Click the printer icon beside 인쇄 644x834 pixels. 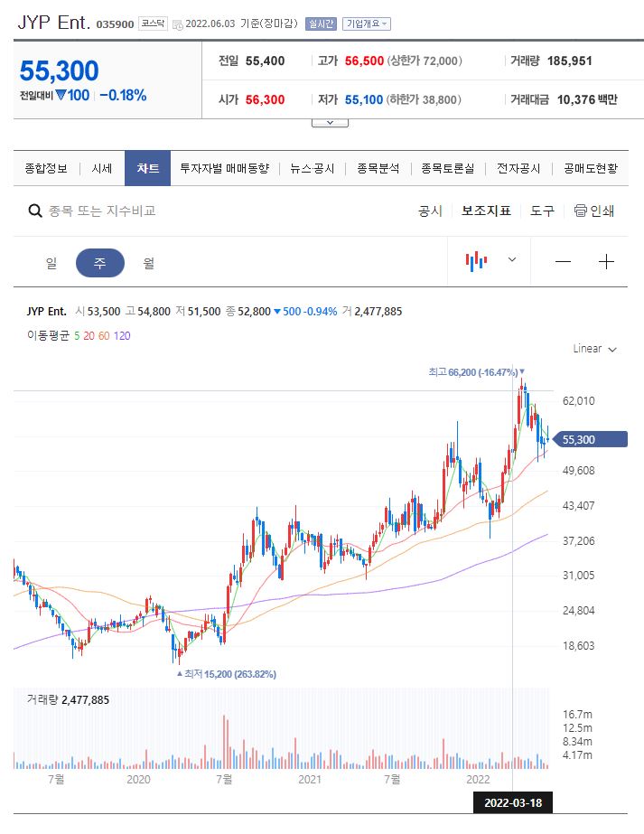580,211
